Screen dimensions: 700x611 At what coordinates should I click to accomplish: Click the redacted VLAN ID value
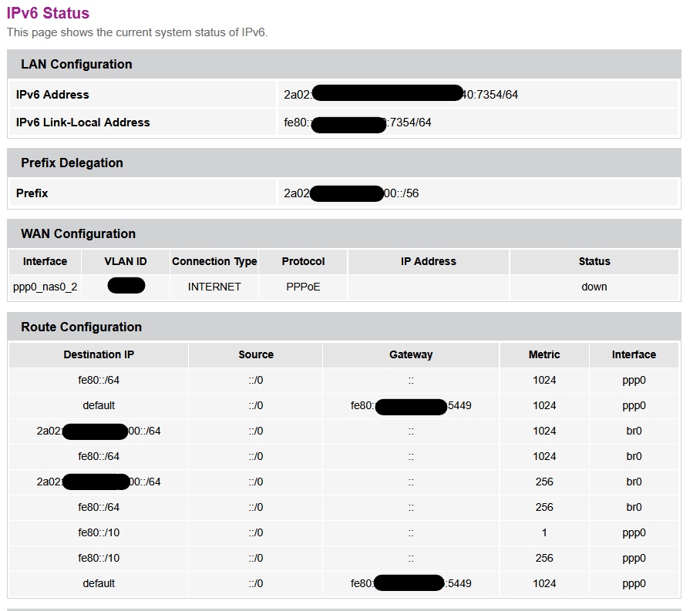pos(126,286)
